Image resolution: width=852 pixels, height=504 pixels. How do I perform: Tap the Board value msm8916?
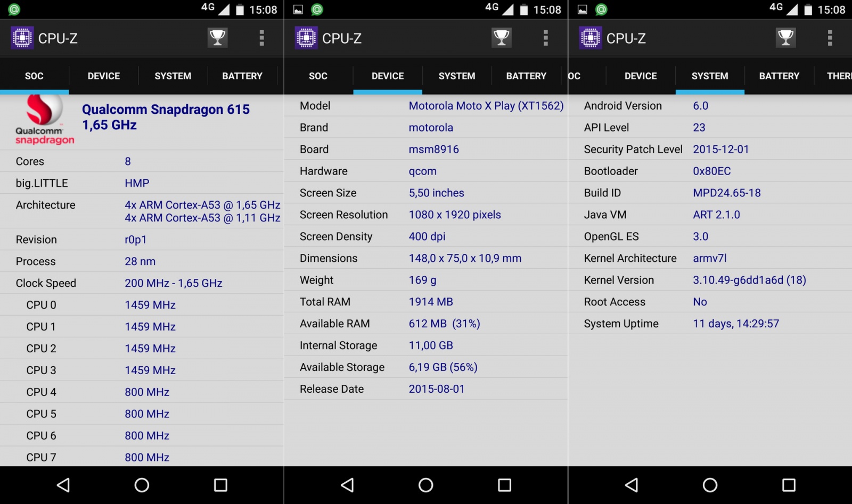[x=434, y=150]
